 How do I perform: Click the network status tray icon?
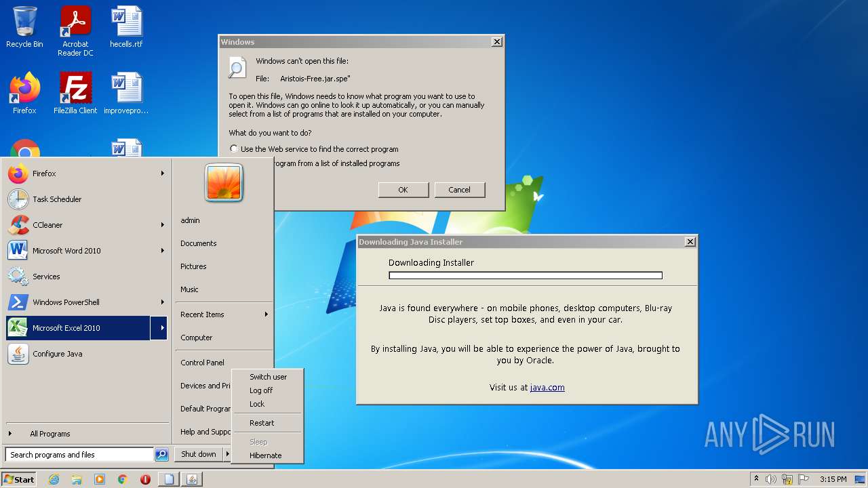click(787, 479)
